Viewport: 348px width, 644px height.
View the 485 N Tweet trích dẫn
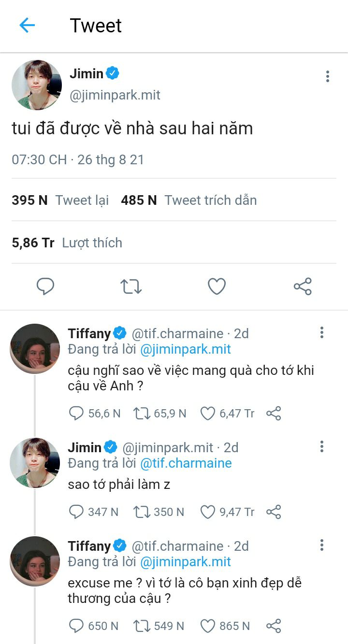click(x=188, y=200)
